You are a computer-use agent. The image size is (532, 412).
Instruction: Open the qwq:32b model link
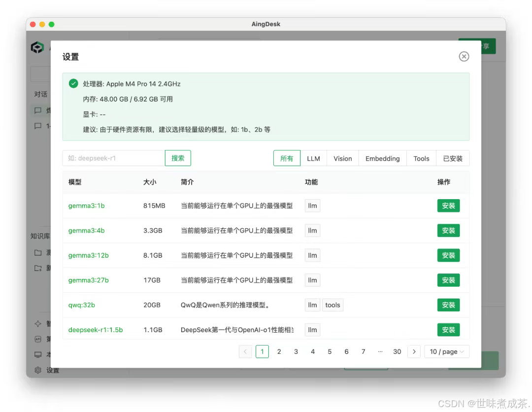coord(82,305)
